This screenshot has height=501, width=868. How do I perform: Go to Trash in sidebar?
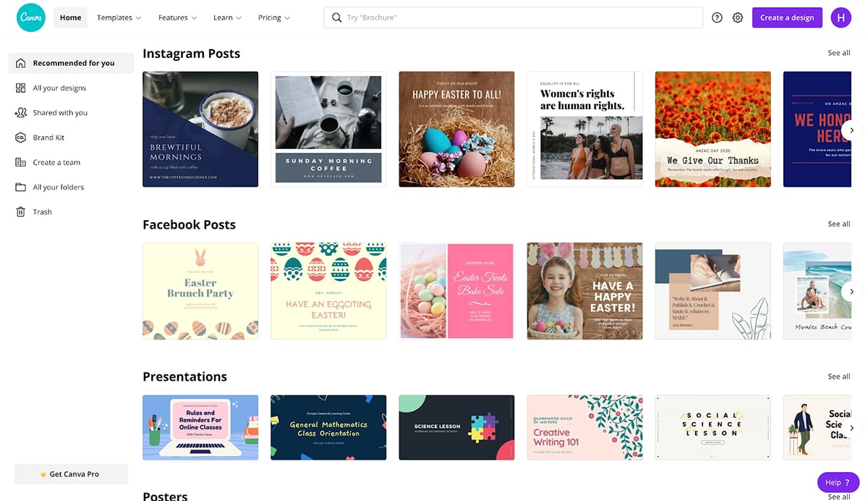42,212
